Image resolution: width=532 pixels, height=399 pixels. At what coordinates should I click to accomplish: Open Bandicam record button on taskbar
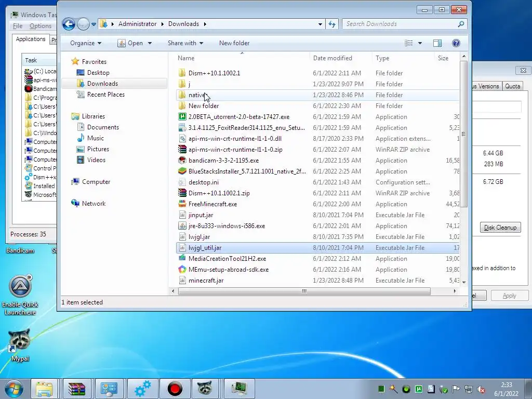click(x=175, y=389)
